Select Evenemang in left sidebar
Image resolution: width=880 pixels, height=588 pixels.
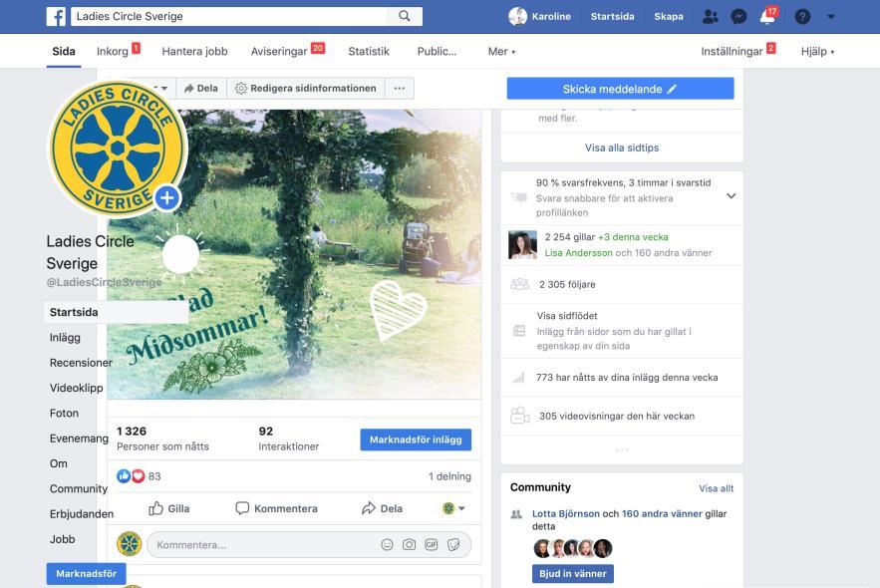pos(79,439)
